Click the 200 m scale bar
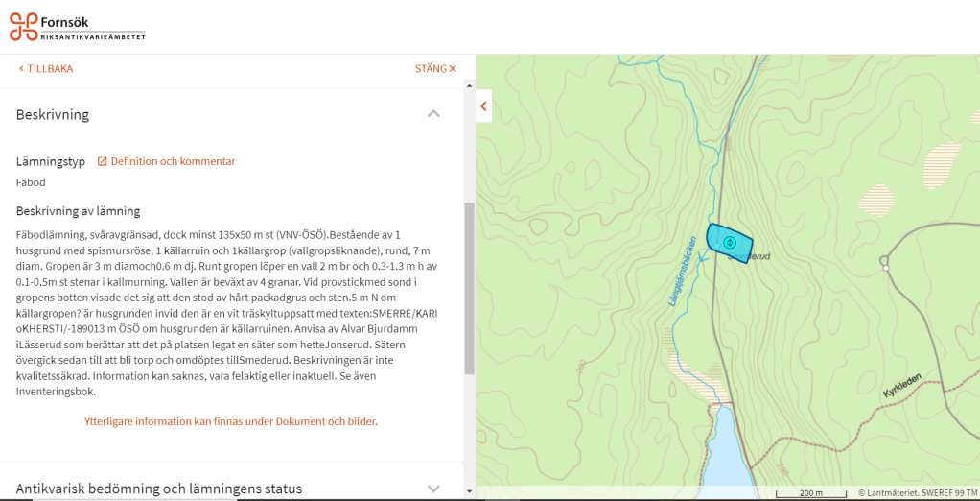 point(811,493)
